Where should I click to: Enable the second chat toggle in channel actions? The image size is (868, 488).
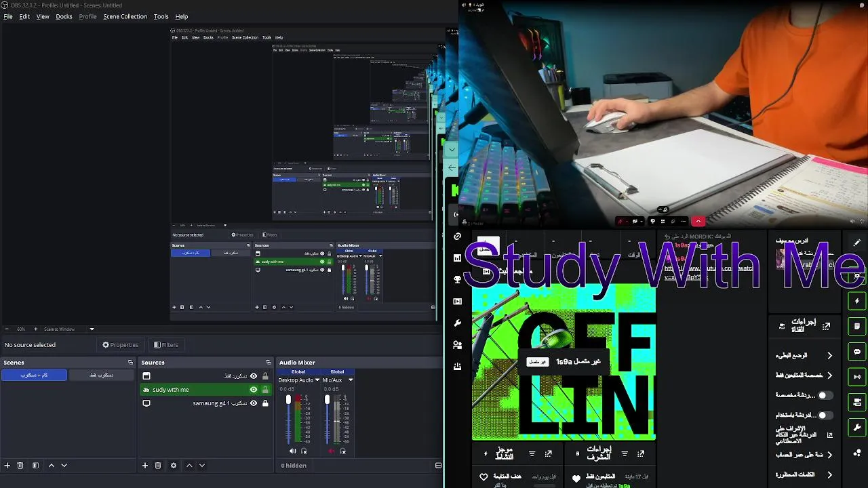tap(825, 415)
